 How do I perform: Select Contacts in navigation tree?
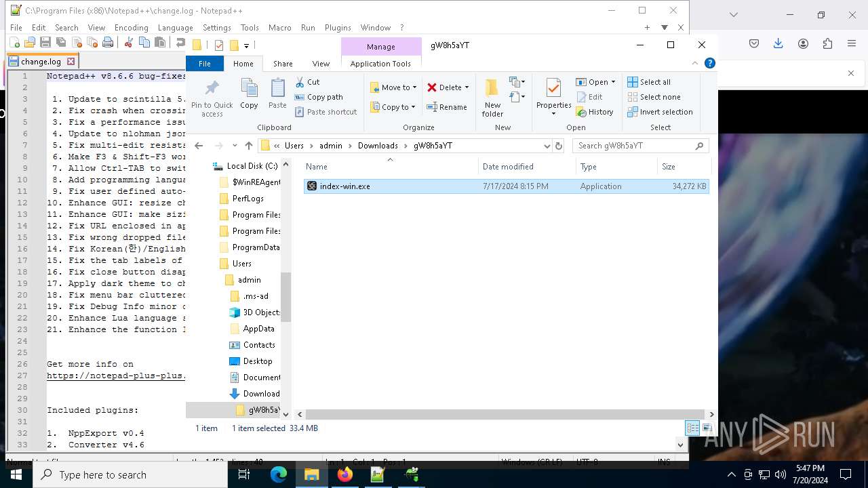click(x=252, y=345)
